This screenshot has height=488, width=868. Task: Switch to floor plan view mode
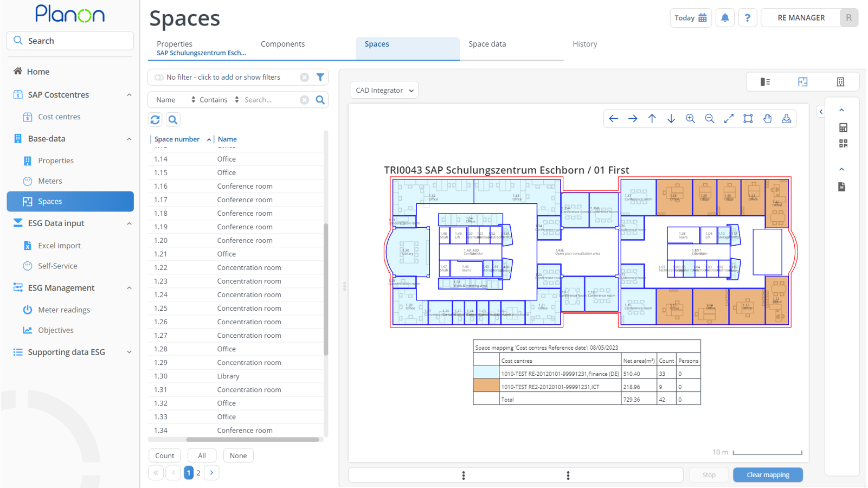tap(803, 82)
